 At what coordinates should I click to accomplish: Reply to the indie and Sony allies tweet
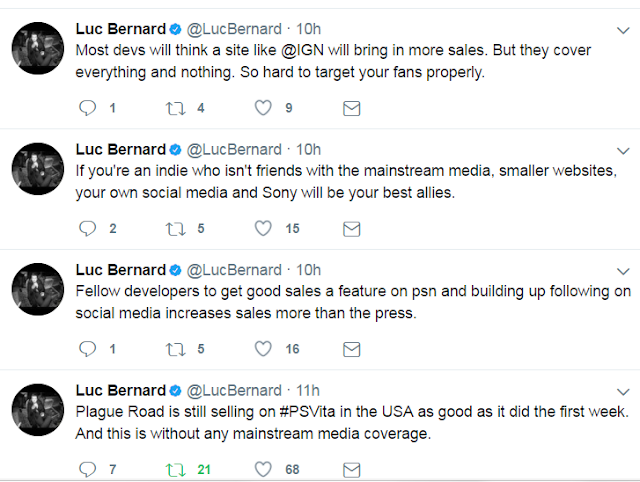pos(87,228)
